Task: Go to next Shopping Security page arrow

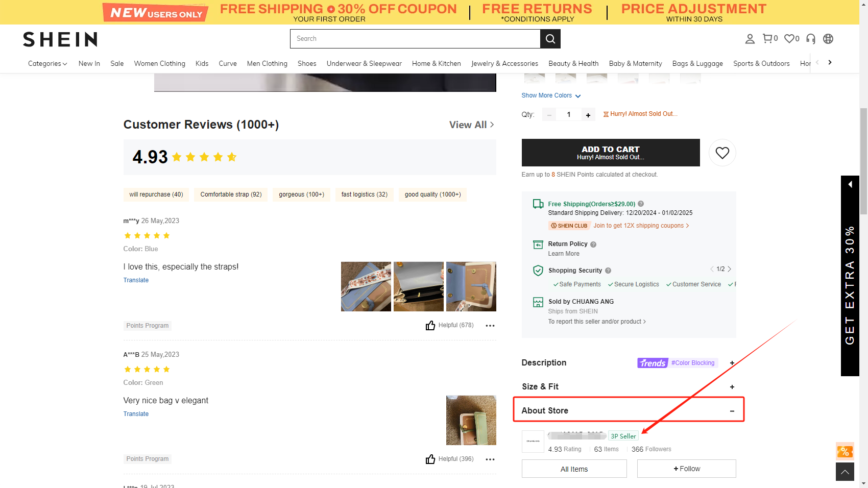Action: point(730,269)
